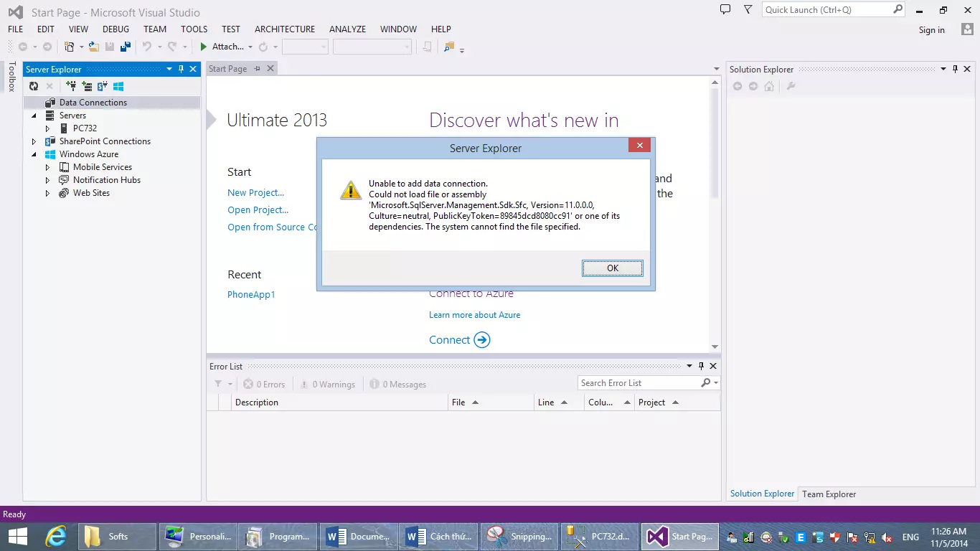Open Internet Explorer from the taskbar
The height and width of the screenshot is (551, 980).
click(55, 536)
